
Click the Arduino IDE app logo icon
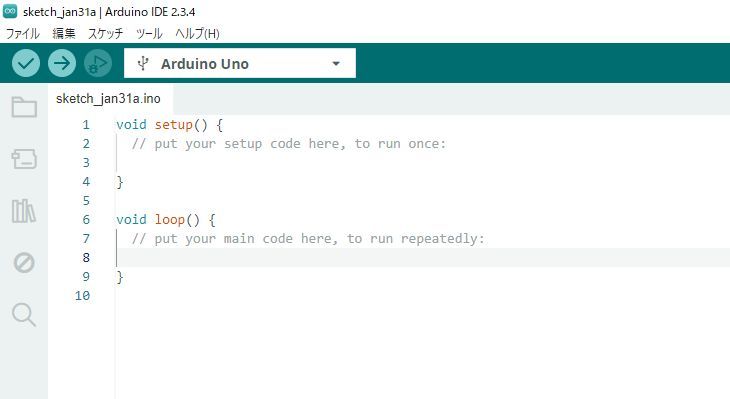pyautogui.click(x=10, y=11)
